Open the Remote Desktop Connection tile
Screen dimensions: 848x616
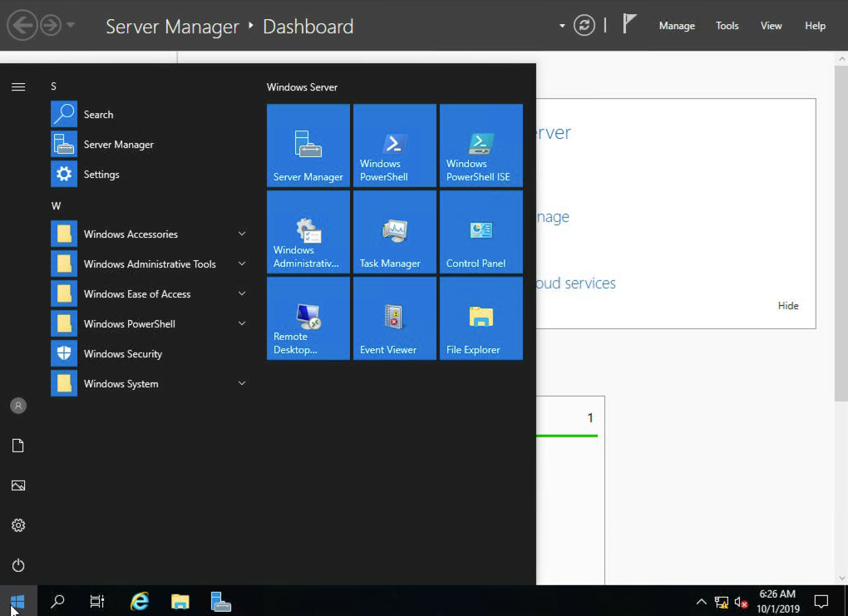pos(308,318)
